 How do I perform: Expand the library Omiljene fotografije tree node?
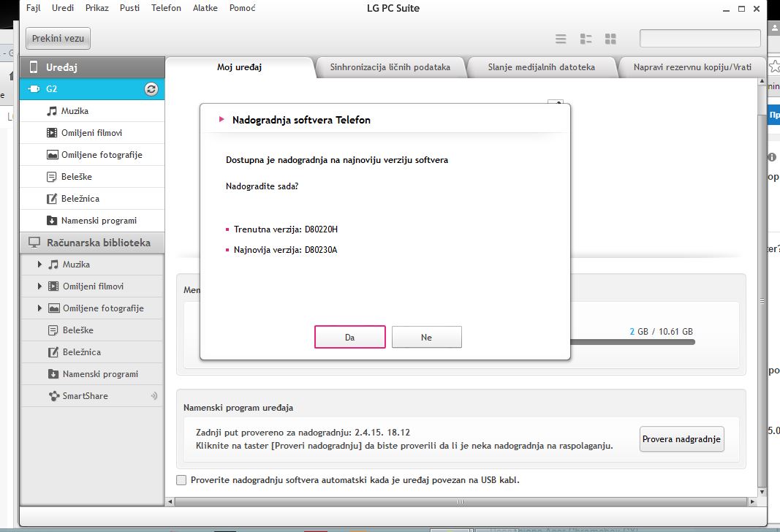(x=39, y=308)
